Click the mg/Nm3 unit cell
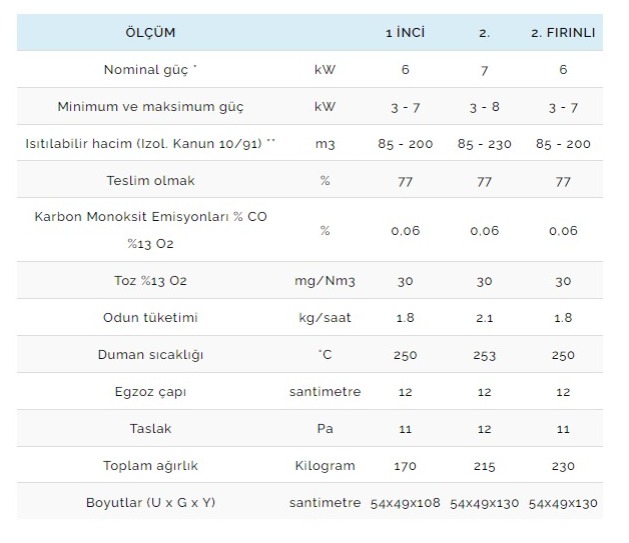The image size is (629, 543). coord(324,281)
